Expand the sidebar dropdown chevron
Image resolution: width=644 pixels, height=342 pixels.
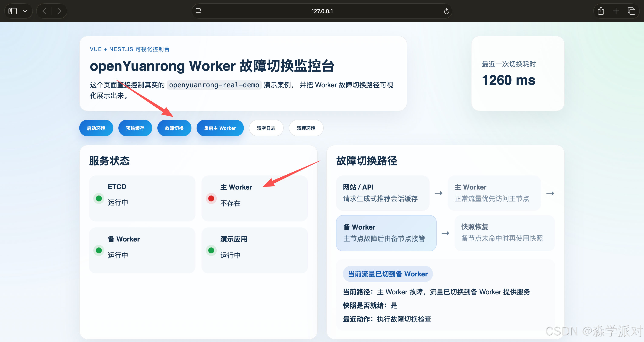pyautogui.click(x=25, y=11)
